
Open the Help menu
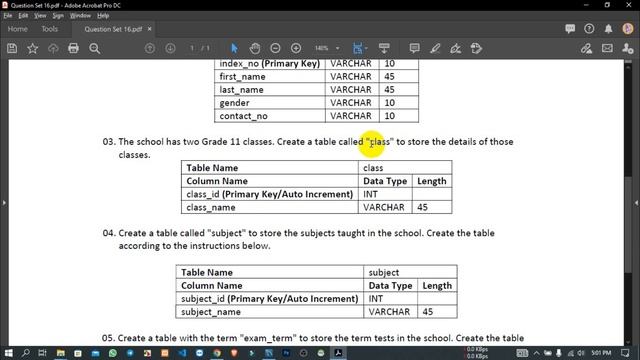[103, 16]
